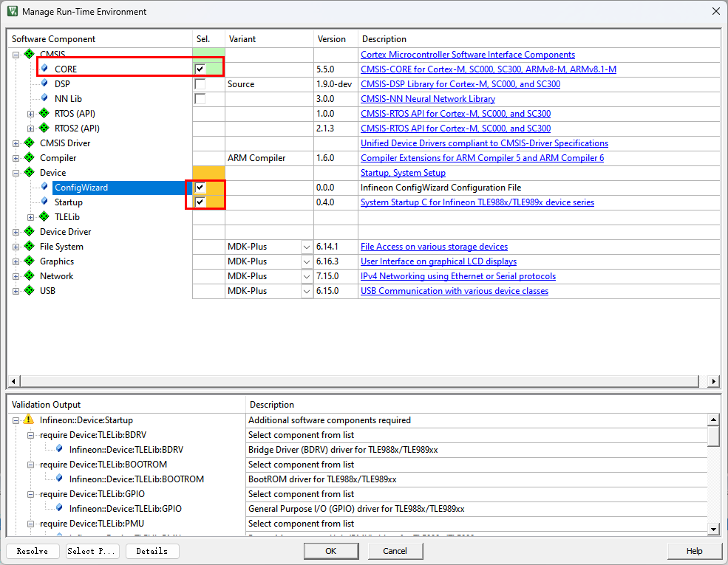The width and height of the screenshot is (728, 565).
Task: Collapse the Infineon::Device:Startup validation node
Action: pyautogui.click(x=16, y=420)
